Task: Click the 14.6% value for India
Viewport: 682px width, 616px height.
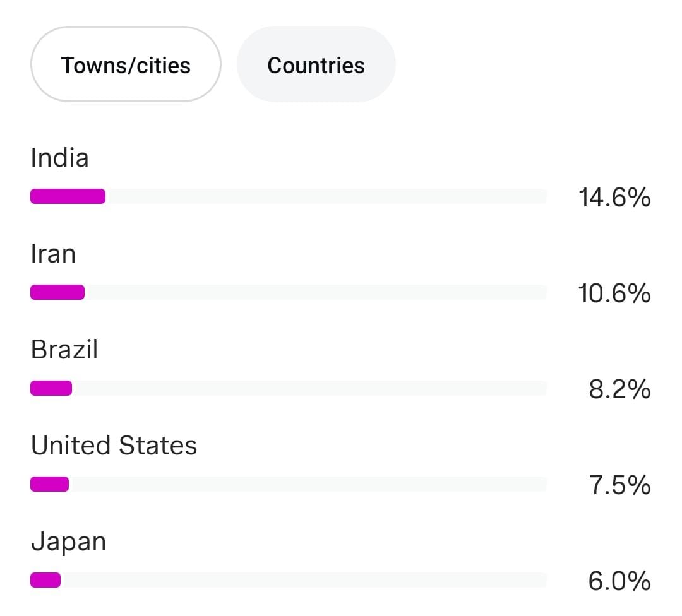Action: pyautogui.click(x=614, y=198)
